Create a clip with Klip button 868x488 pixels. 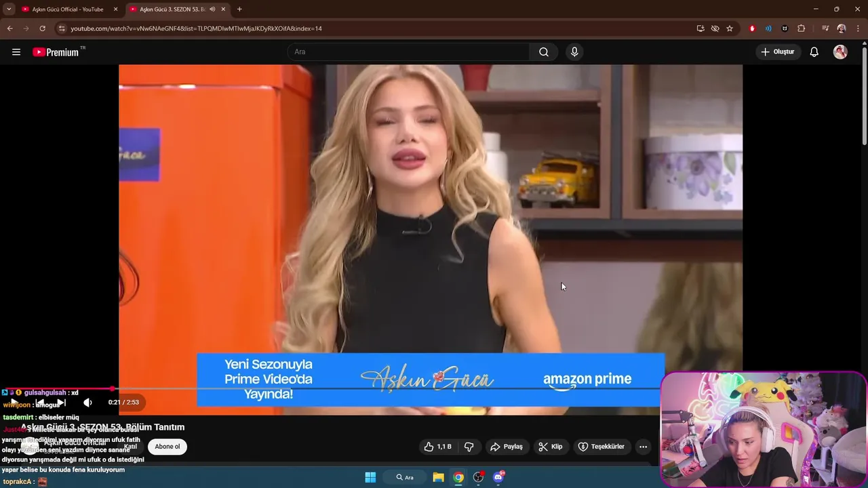(x=550, y=447)
